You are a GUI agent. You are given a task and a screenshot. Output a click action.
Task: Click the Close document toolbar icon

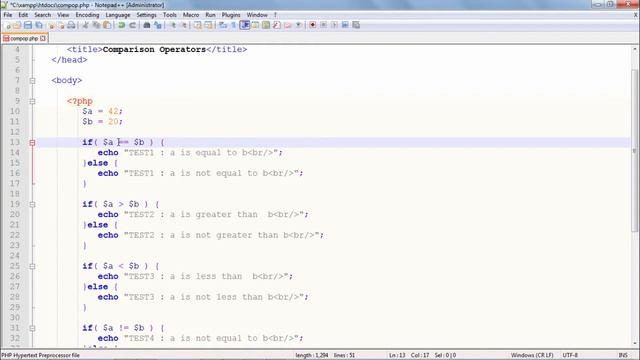51,25
